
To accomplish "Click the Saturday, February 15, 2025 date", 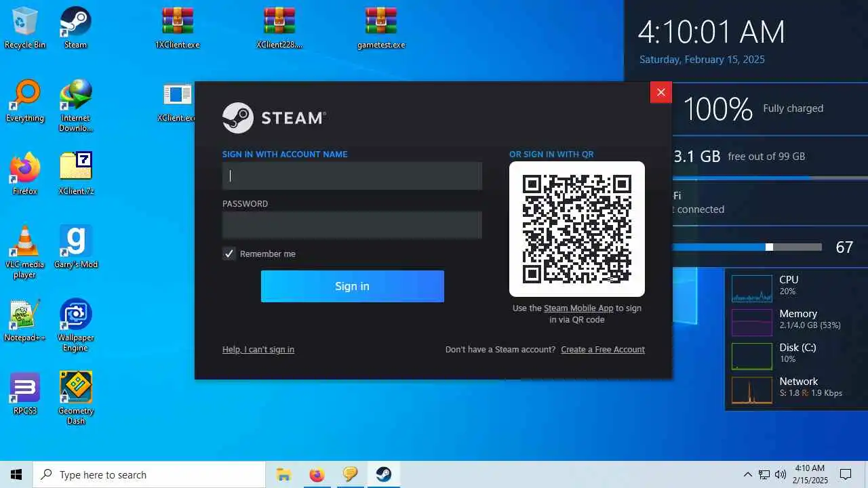I will click(702, 60).
